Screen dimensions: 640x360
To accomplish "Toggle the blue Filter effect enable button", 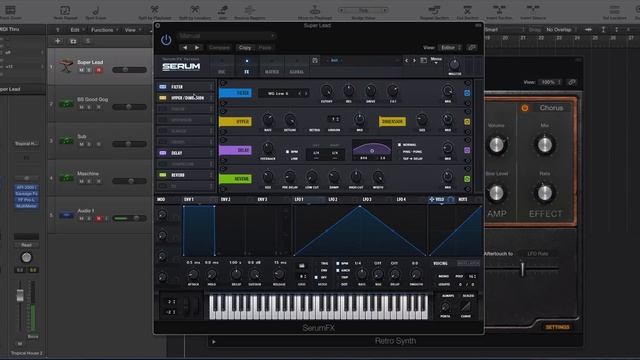I will [467, 93].
